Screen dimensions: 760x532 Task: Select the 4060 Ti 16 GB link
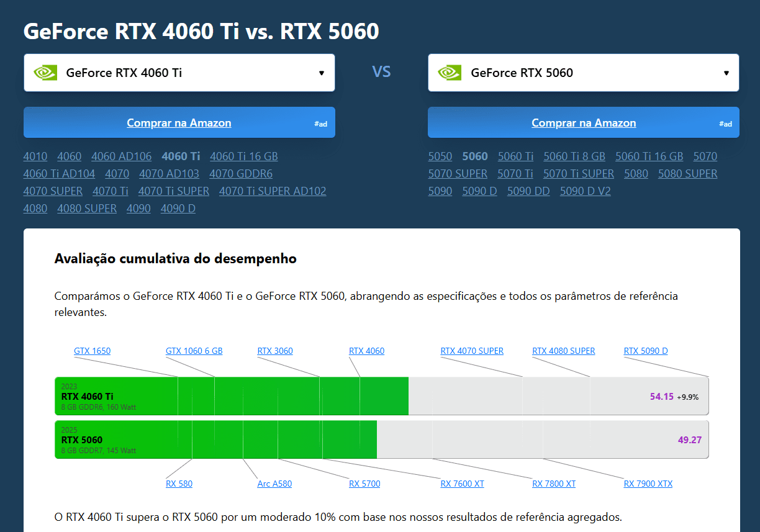pos(243,156)
